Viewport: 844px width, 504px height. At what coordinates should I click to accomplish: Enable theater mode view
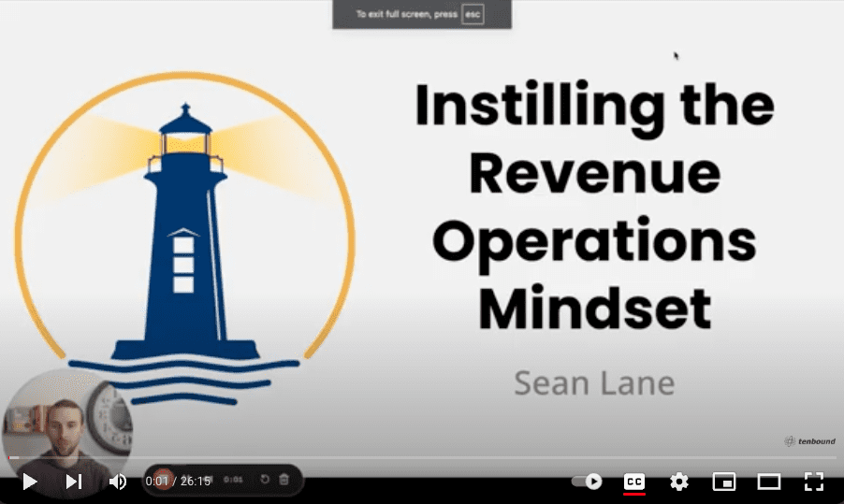[768, 482]
